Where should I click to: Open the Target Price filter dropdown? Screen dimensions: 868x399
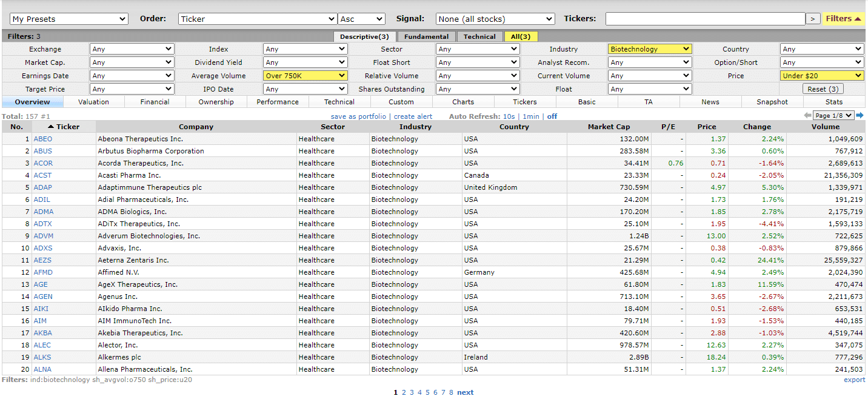(132, 89)
